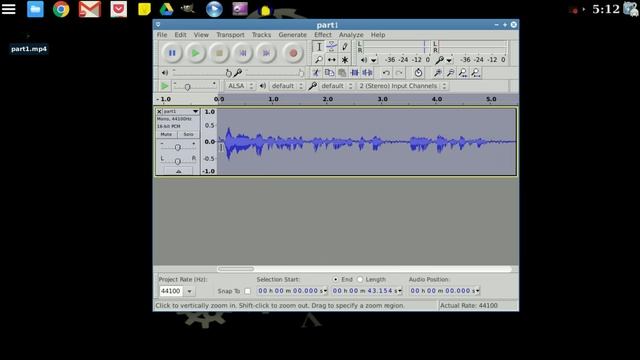Close the part1 track with X button
Screen dimensions: 640x360
pyautogui.click(x=159, y=111)
